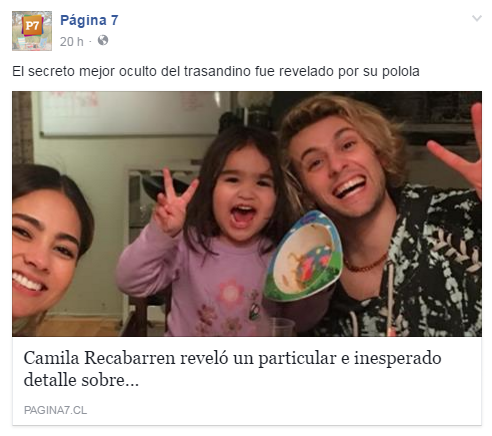Click the Página 7 profile picture
Viewport: 492px width, 436px height.
click(32, 31)
